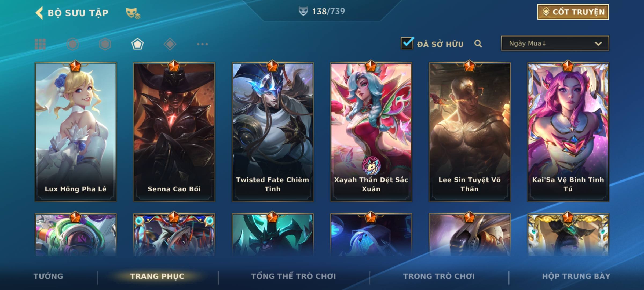Open the Cốt Truyện button

point(573,12)
